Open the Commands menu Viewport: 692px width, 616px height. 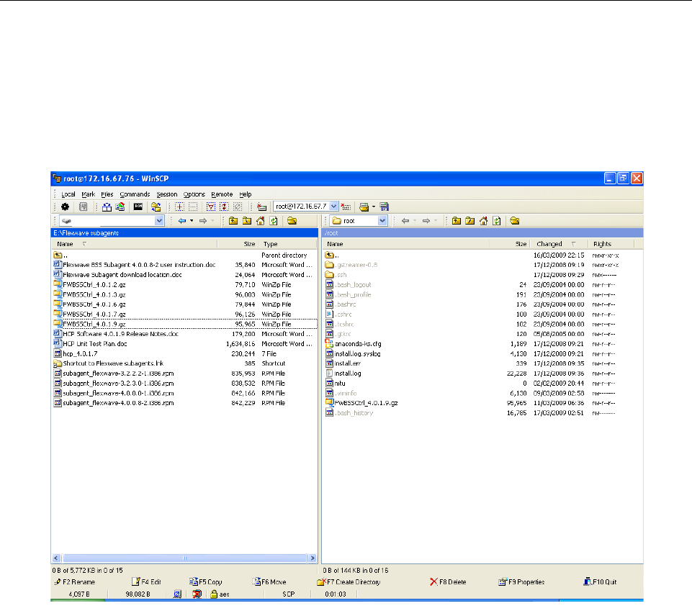(x=135, y=194)
